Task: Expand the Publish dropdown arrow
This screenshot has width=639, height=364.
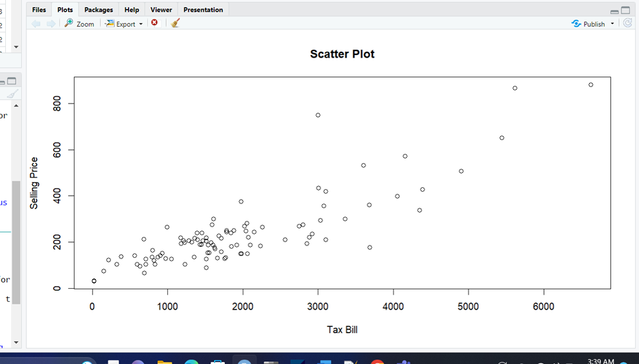Action: tap(612, 24)
